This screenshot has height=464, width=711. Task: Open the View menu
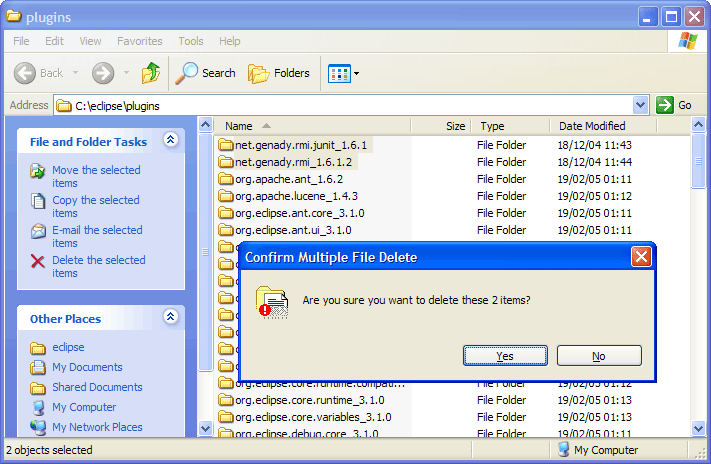click(90, 41)
